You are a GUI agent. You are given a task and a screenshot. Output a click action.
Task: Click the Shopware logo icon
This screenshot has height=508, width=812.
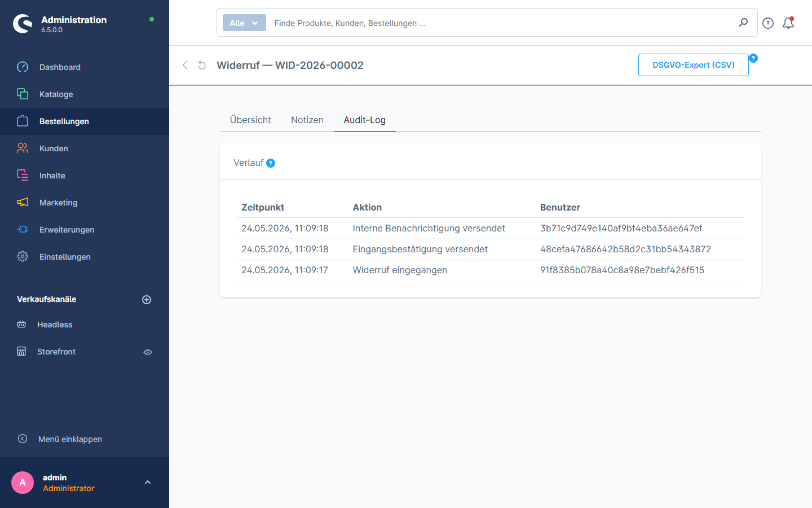coord(23,24)
